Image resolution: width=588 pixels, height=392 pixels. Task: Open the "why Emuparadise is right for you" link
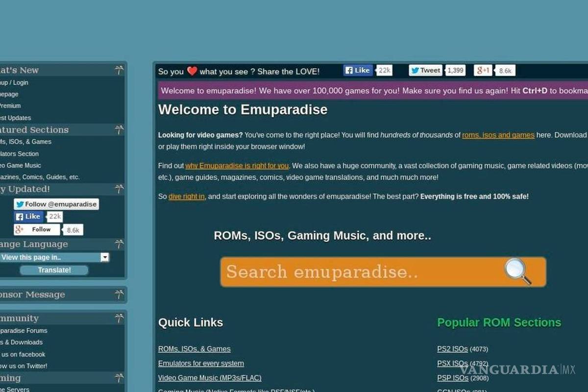(237, 166)
